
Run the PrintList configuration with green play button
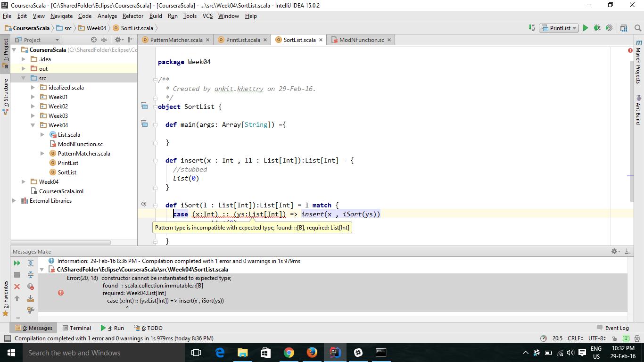(x=586, y=28)
